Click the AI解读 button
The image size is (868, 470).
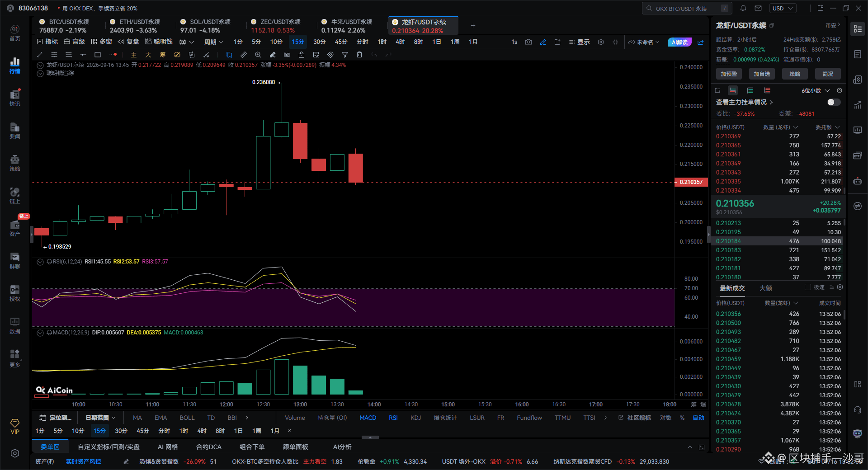tap(679, 42)
